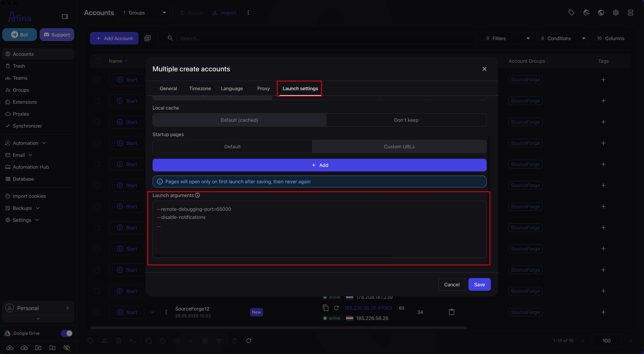Screen dimensions: 644x354
Task: Expand the Backups menu
Action: tap(38, 208)
